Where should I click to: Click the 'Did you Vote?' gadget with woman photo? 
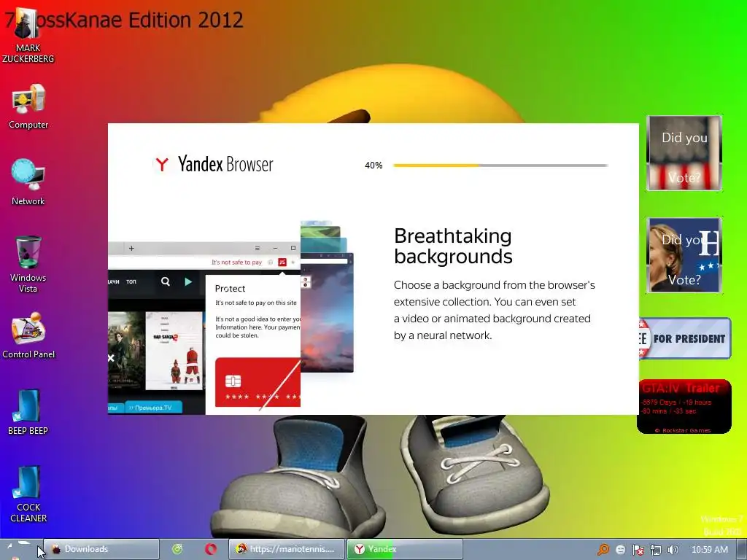[x=684, y=254]
